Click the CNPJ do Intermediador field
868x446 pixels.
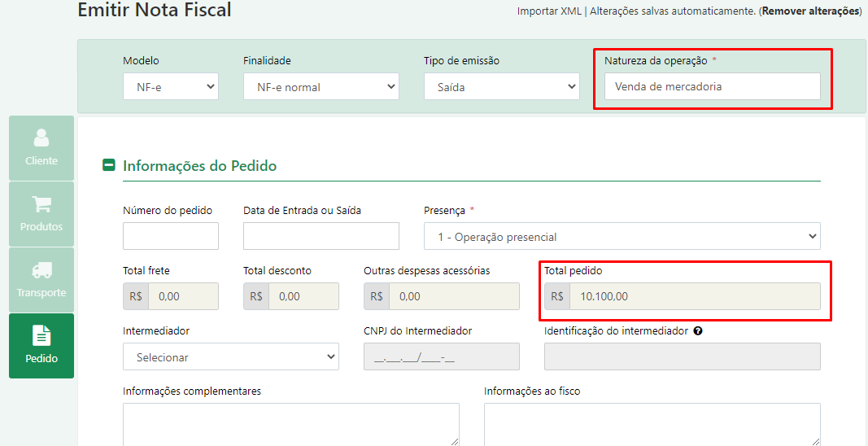pyautogui.click(x=442, y=356)
